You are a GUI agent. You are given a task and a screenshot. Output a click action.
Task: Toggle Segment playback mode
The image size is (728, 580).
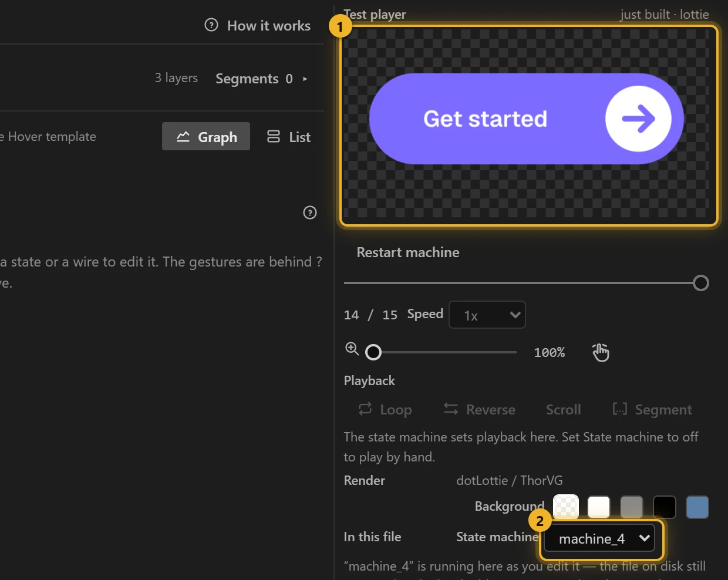point(652,409)
